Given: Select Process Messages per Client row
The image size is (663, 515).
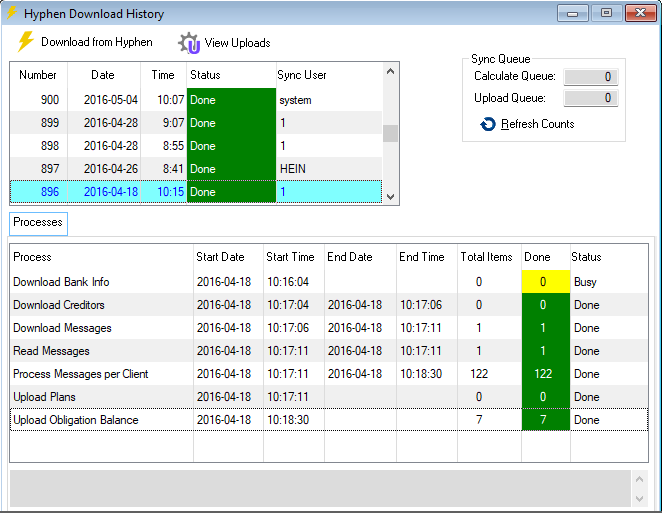Looking at the screenshot, I should click(329, 374).
